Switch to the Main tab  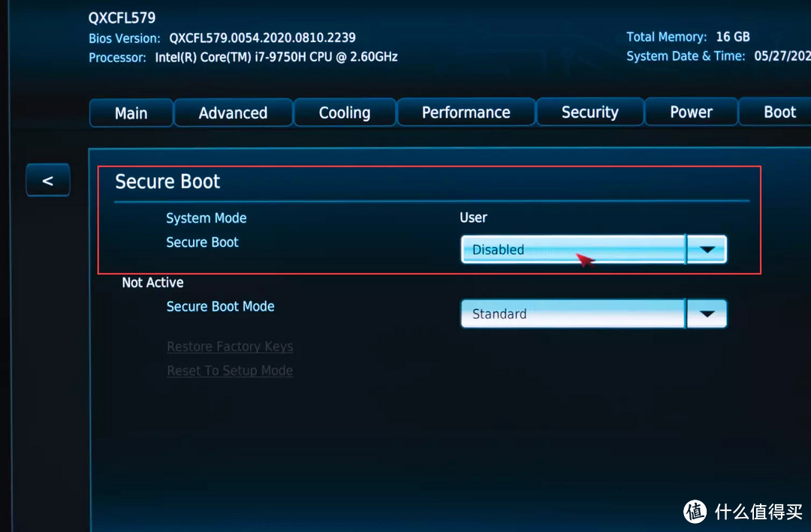[x=131, y=112]
